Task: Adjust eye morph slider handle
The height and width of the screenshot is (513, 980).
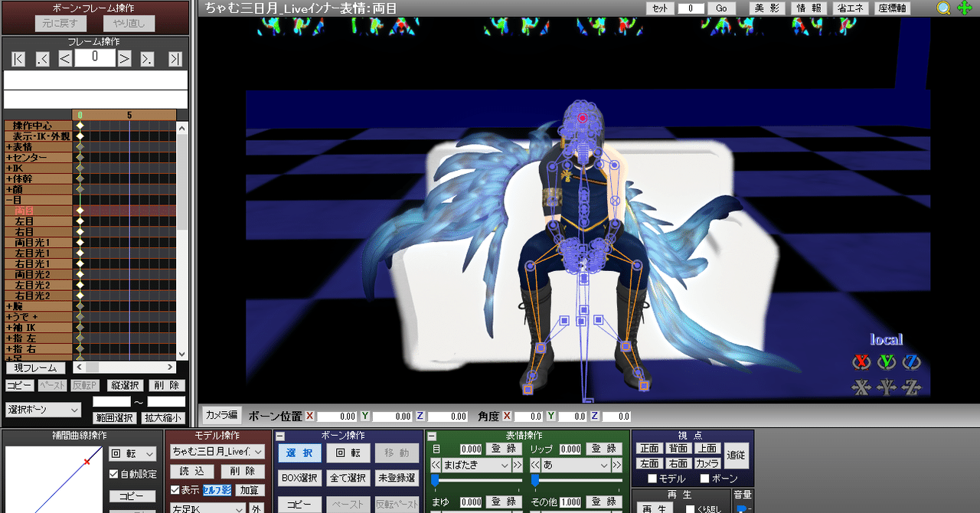Action: click(x=435, y=480)
